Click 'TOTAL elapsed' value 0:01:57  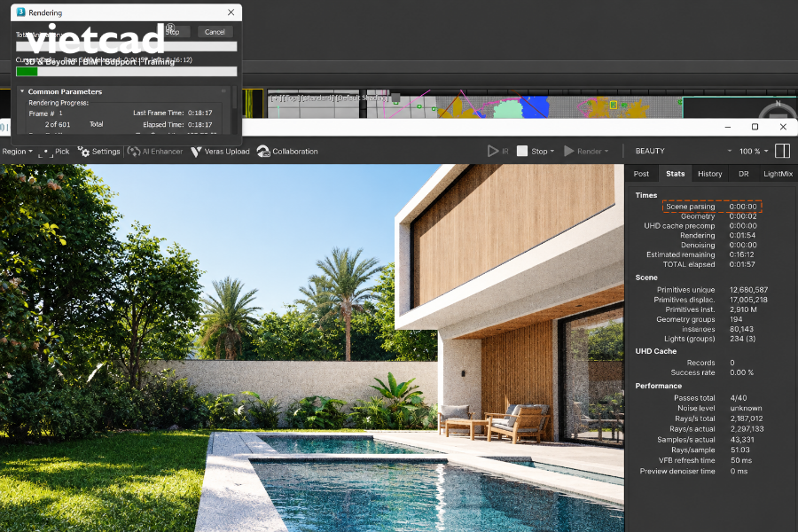click(x=742, y=264)
